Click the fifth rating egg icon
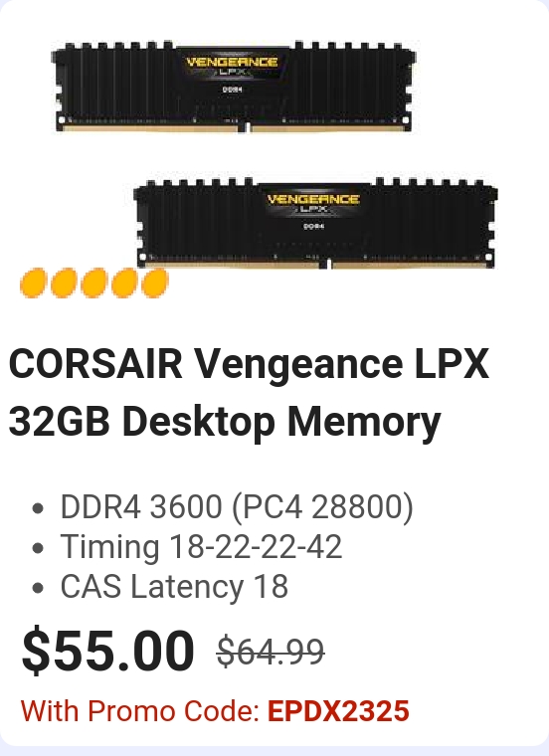Screen dimensions: 549x756 point(155,283)
